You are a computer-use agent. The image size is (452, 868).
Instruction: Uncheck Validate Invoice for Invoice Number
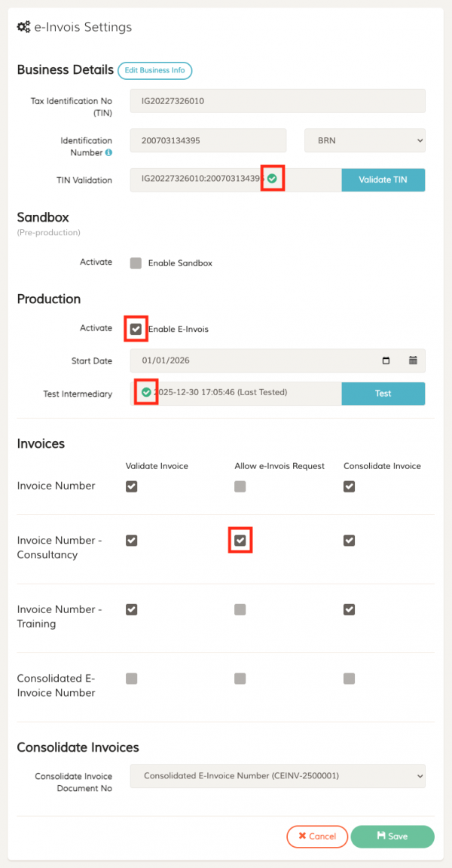pyautogui.click(x=132, y=486)
